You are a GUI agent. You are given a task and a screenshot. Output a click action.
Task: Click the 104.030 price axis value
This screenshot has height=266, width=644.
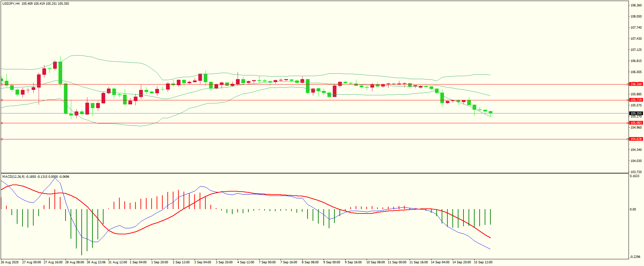point(636,161)
